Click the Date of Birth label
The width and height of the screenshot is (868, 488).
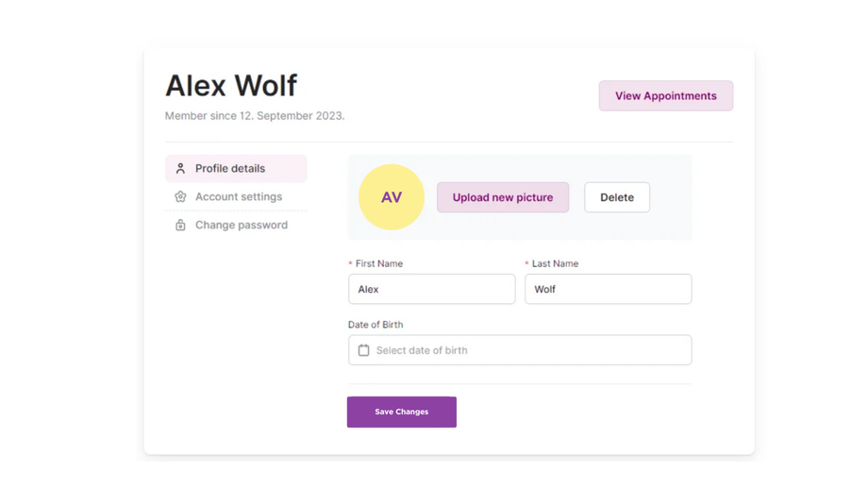(x=376, y=324)
